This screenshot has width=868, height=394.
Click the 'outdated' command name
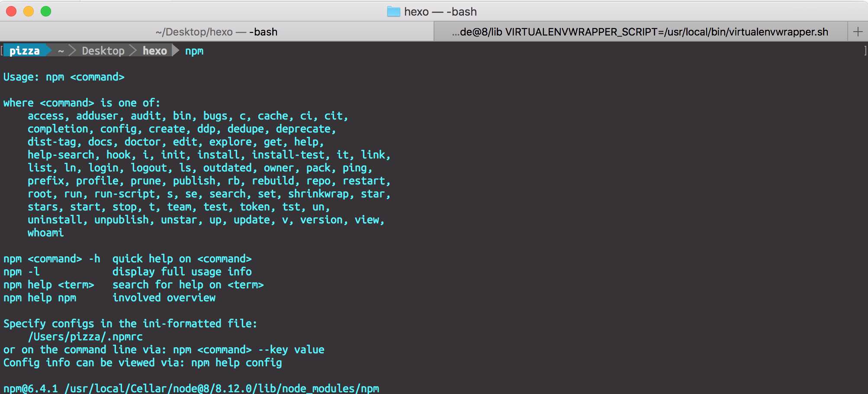tap(228, 168)
